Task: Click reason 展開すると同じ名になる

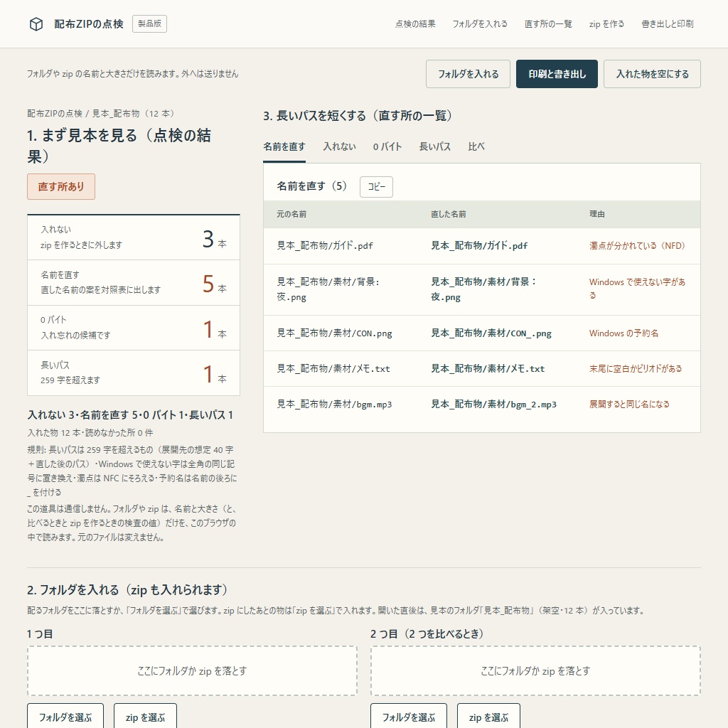Action: click(x=629, y=405)
